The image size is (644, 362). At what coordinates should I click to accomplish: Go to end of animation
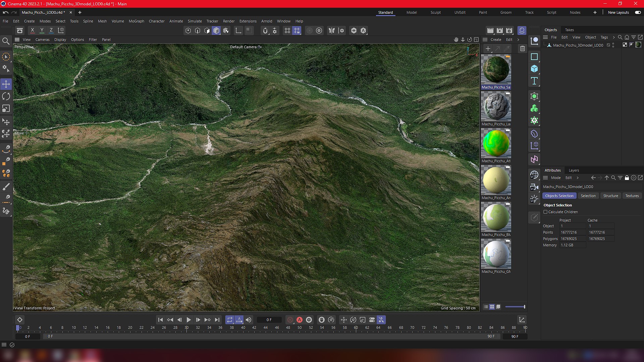click(217, 320)
